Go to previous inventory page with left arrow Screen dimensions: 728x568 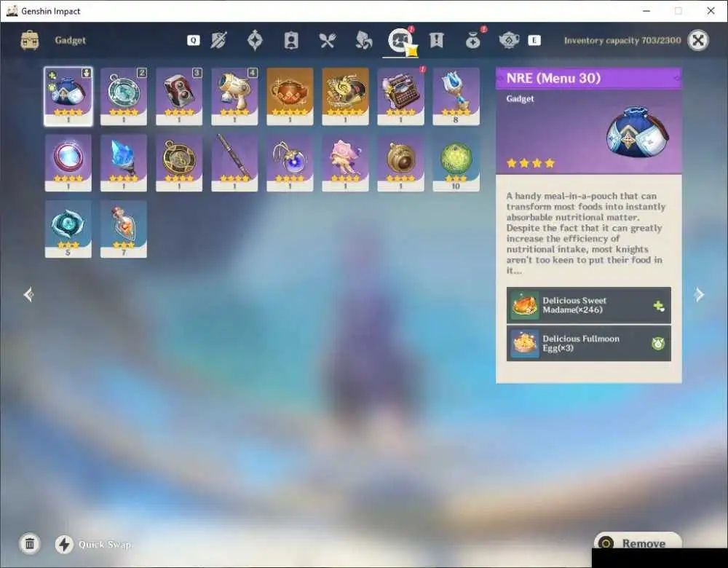(29, 294)
